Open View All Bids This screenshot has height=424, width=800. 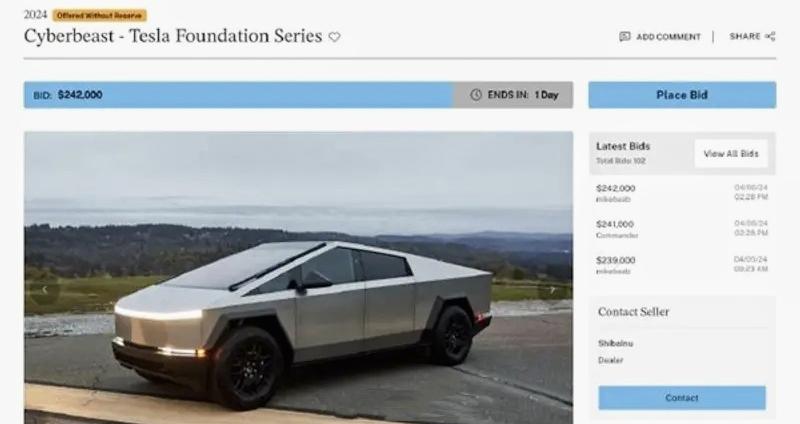tap(731, 154)
